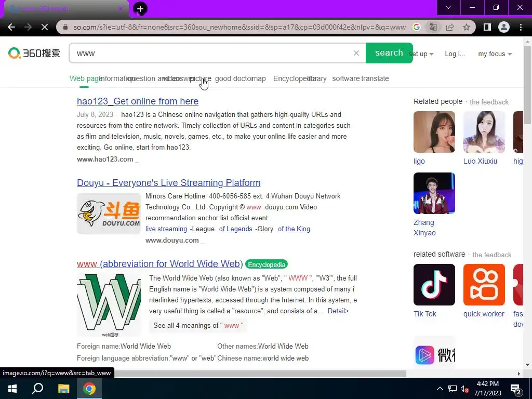
Task: Click the site lock icon
Action: coord(65,27)
